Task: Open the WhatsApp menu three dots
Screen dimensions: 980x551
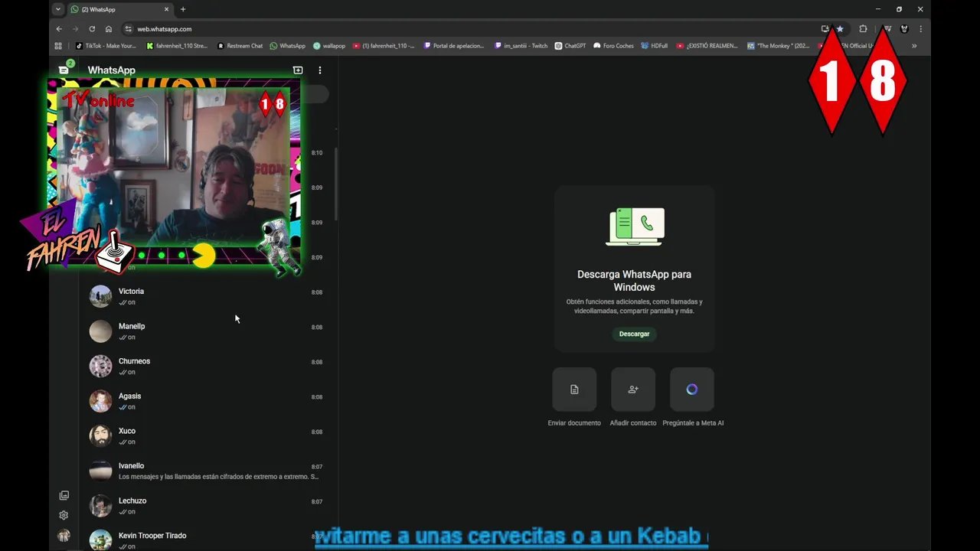Action: tap(320, 70)
